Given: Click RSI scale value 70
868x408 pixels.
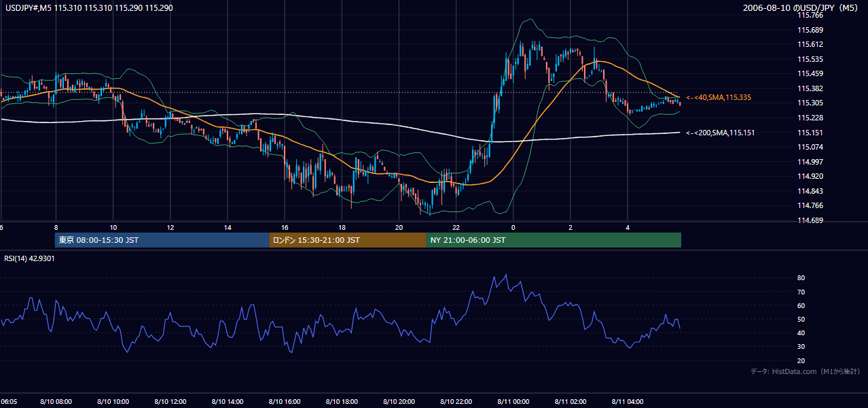Looking at the screenshot, I should coord(801,292).
